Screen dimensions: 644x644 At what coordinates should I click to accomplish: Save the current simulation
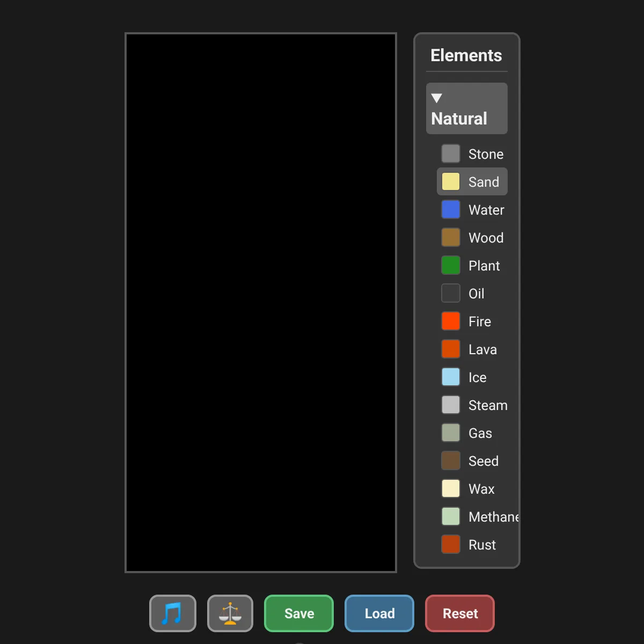tap(298, 613)
